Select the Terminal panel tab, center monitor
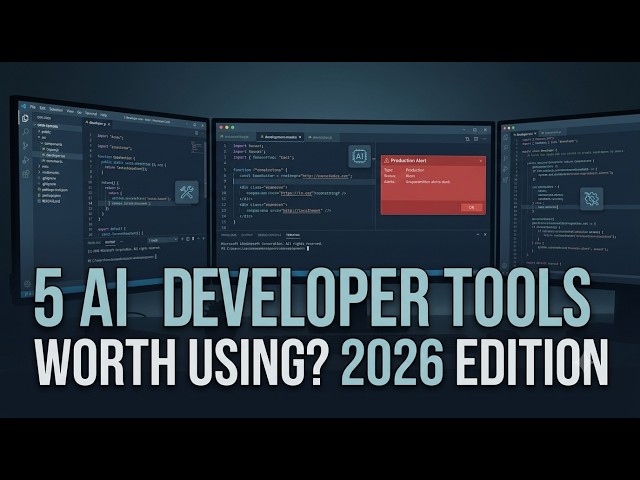The image size is (640, 480). 293,235
